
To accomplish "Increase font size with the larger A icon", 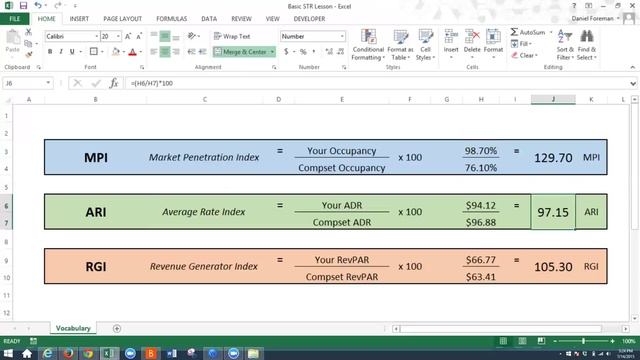I will coord(128,36).
